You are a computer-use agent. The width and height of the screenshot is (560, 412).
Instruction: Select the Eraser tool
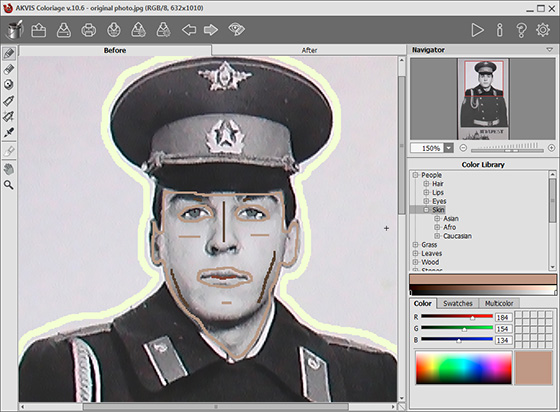point(9,69)
